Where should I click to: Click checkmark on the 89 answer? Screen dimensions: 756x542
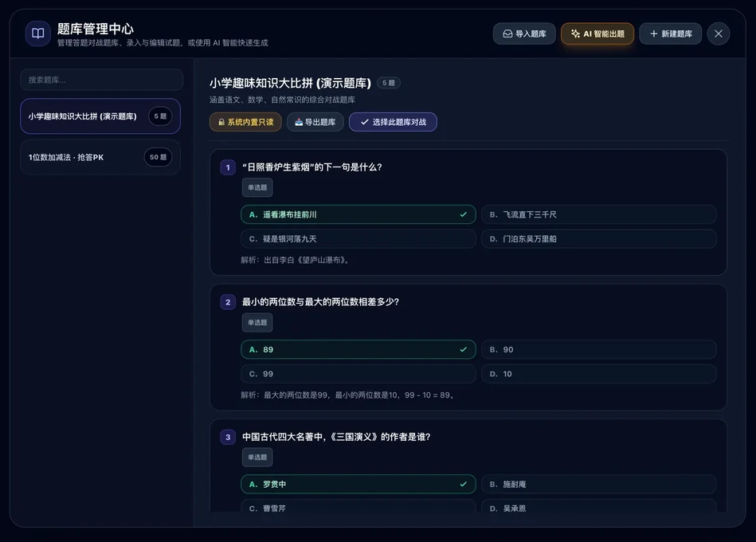(464, 350)
